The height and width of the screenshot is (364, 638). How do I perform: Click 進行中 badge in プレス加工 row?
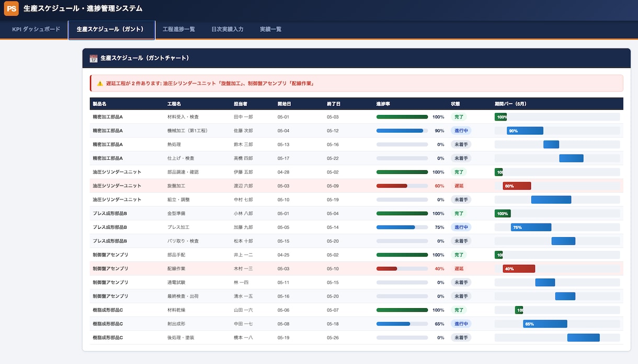[x=461, y=227]
